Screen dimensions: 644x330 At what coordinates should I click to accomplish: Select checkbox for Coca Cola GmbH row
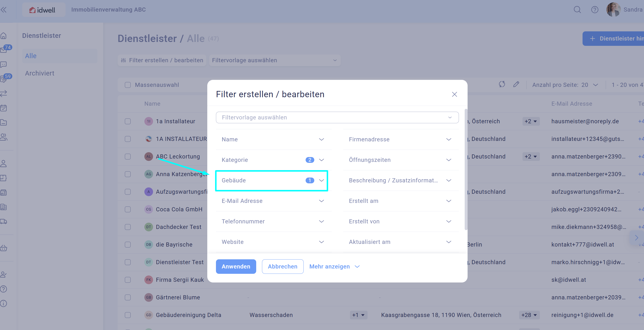point(128,209)
